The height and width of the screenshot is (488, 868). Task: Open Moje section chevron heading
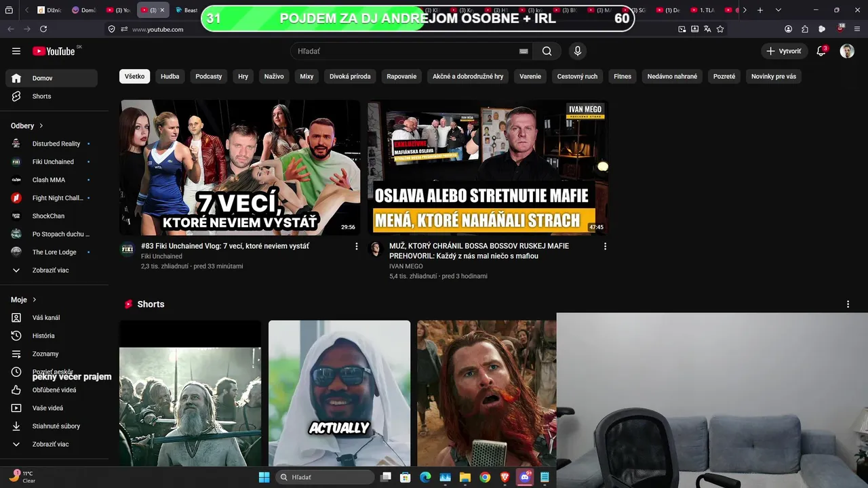(24, 300)
